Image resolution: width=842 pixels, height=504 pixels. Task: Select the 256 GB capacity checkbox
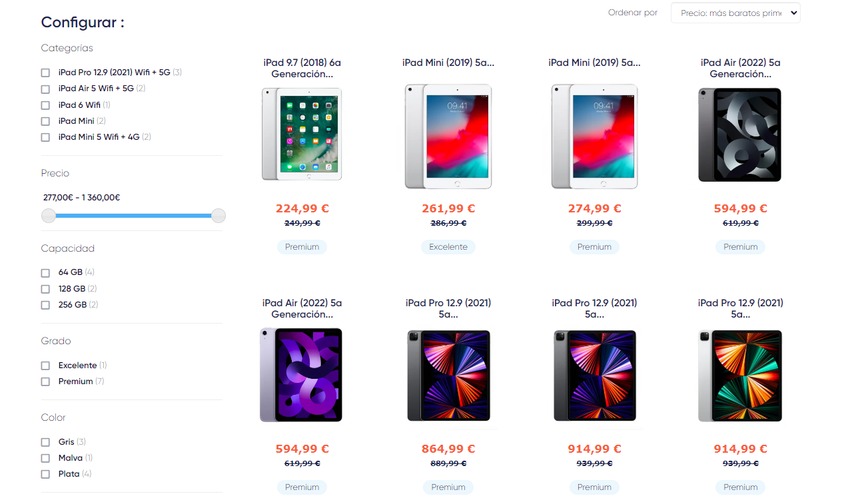[45, 305]
